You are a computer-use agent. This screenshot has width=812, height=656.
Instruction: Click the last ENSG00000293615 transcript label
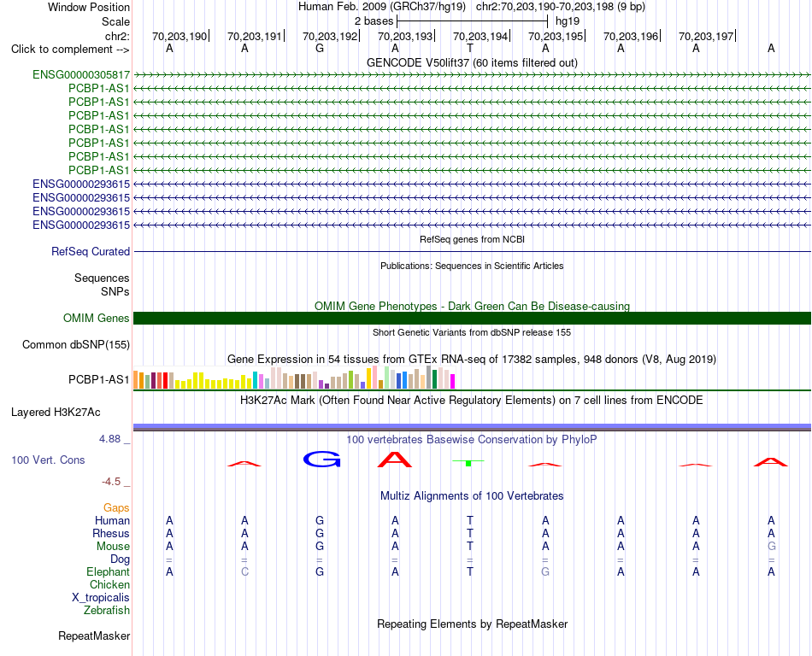click(81, 225)
